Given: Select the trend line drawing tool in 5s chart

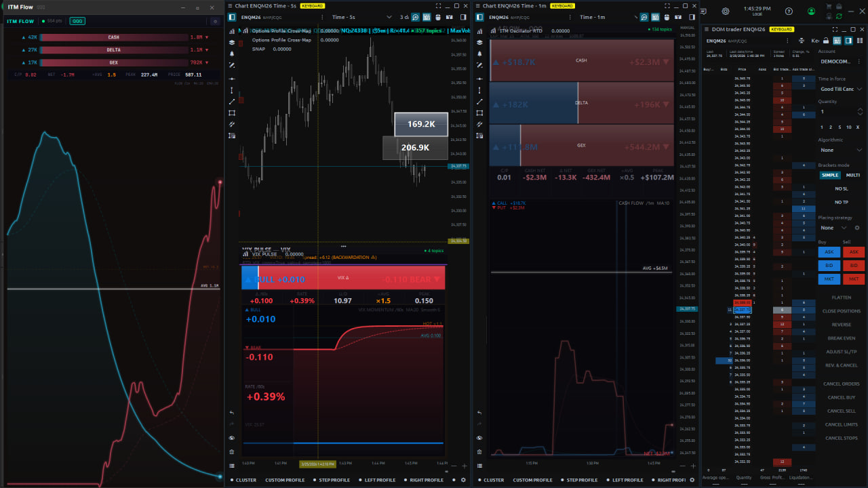Looking at the screenshot, I should [x=232, y=102].
